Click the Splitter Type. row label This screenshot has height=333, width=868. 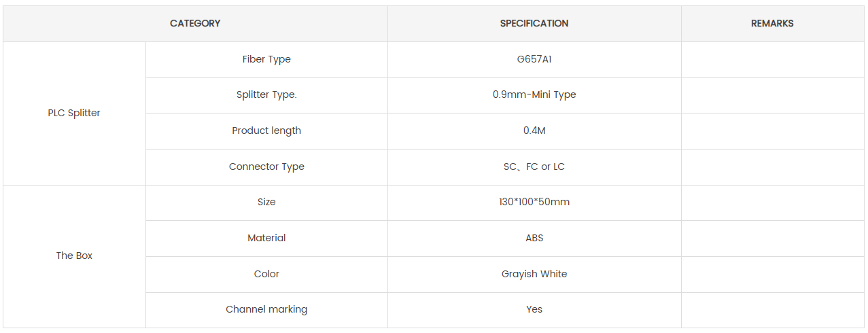click(266, 94)
